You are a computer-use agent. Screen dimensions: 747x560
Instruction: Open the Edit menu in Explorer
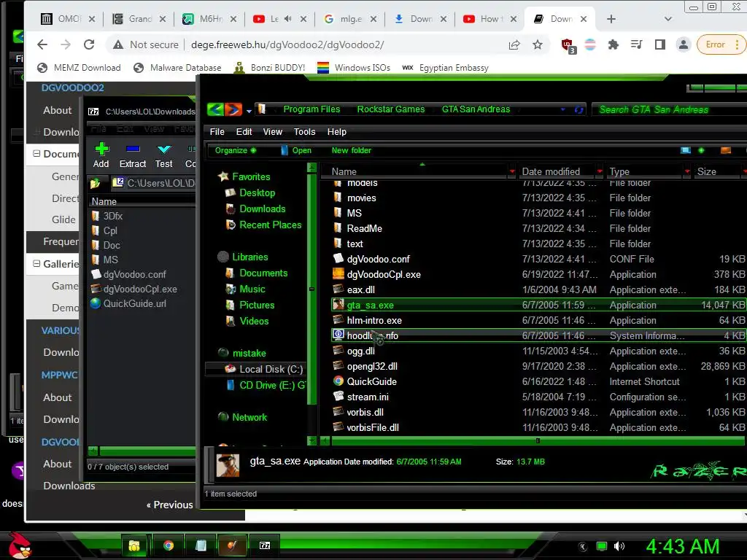click(244, 132)
